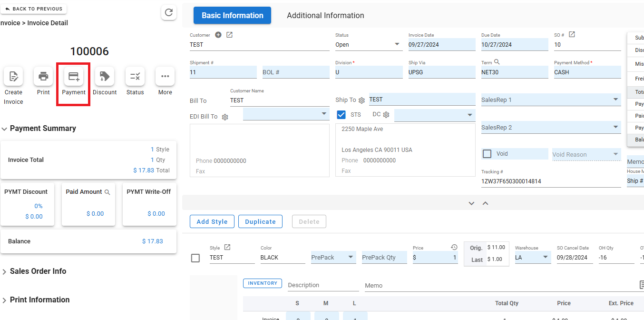The height and width of the screenshot is (320, 644).
Task: Click the PYMT Discount 0% value
Action: click(39, 206)
